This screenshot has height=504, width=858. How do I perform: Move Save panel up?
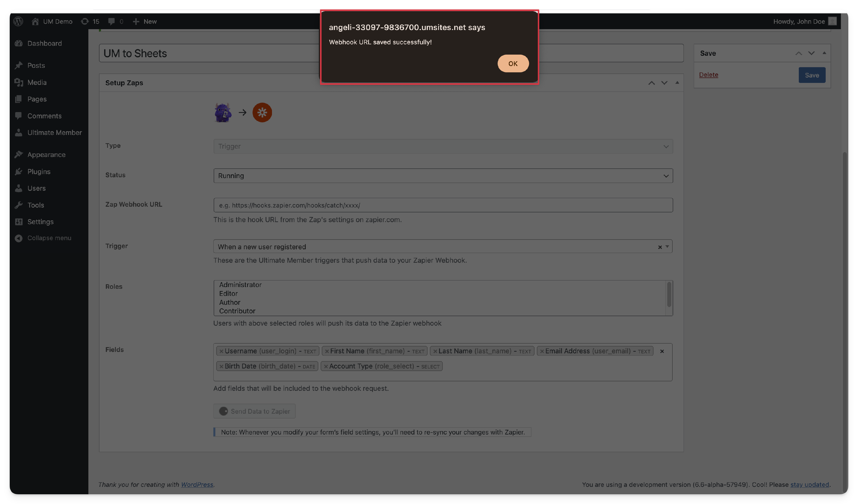[799, 53]
